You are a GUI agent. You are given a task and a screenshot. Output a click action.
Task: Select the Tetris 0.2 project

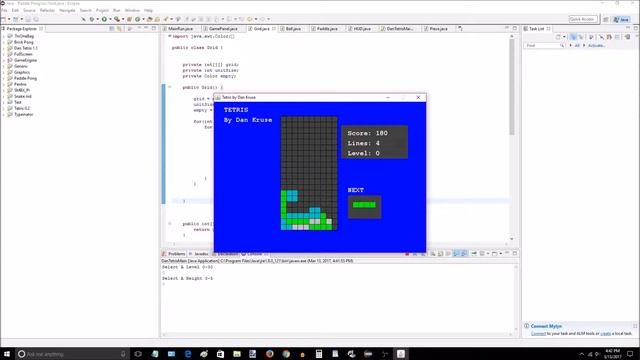point(22,108)
